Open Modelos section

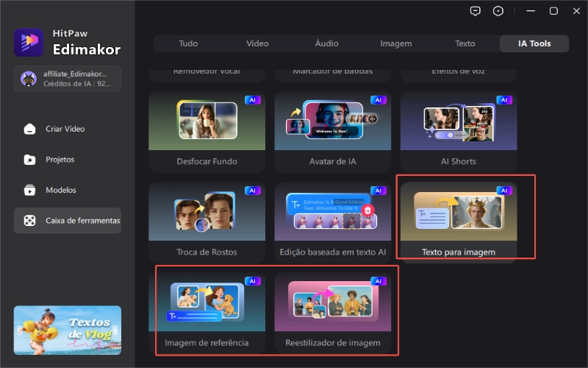pos(68,190)
